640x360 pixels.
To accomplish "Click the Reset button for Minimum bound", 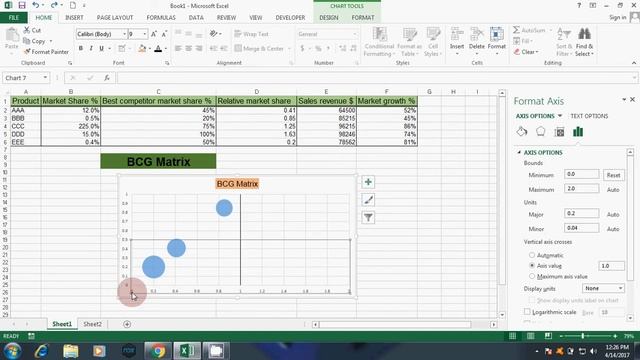I will point(613,175).
